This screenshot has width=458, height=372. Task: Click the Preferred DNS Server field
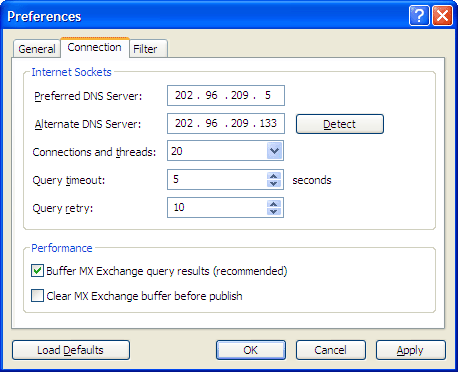[226, 96]
